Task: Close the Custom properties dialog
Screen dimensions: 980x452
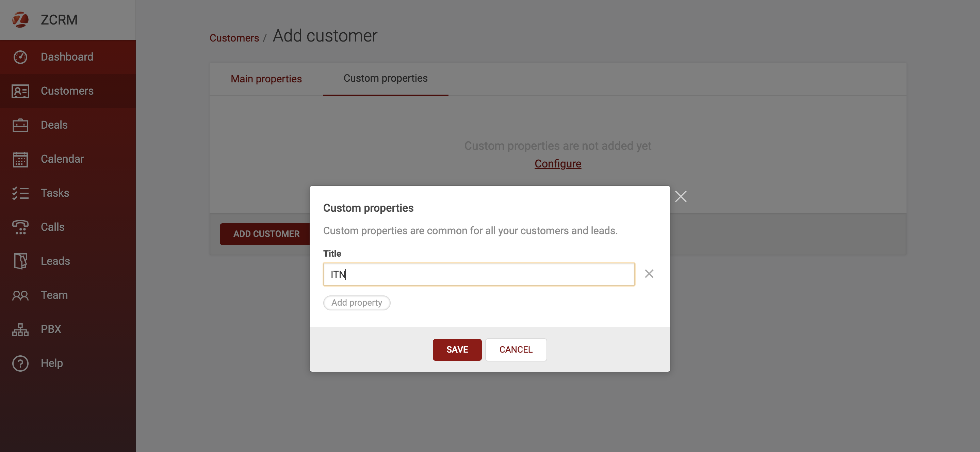Action: pos(681,196)
